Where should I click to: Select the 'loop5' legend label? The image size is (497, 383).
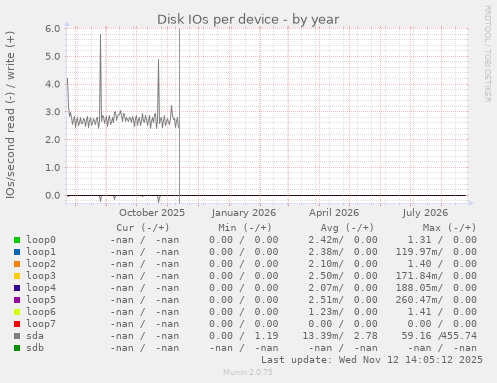pos(41,300)
